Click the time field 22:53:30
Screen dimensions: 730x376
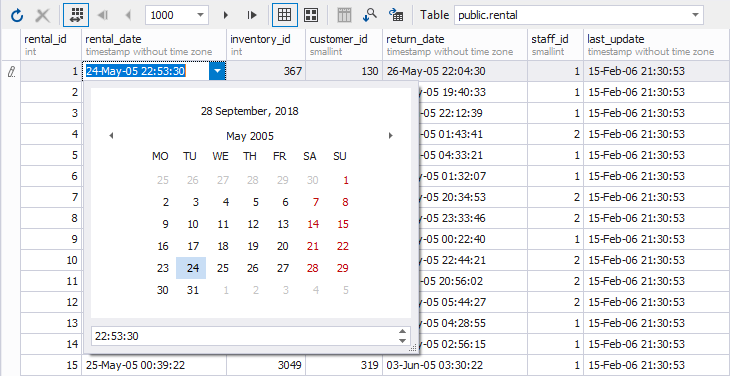click(x=243, y=336)
